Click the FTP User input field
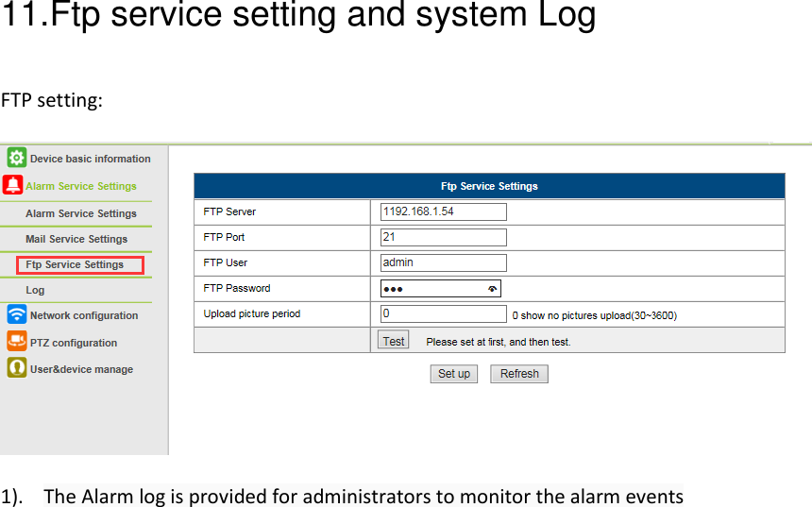Screen dimensions: 812x507 coord(443,262)
